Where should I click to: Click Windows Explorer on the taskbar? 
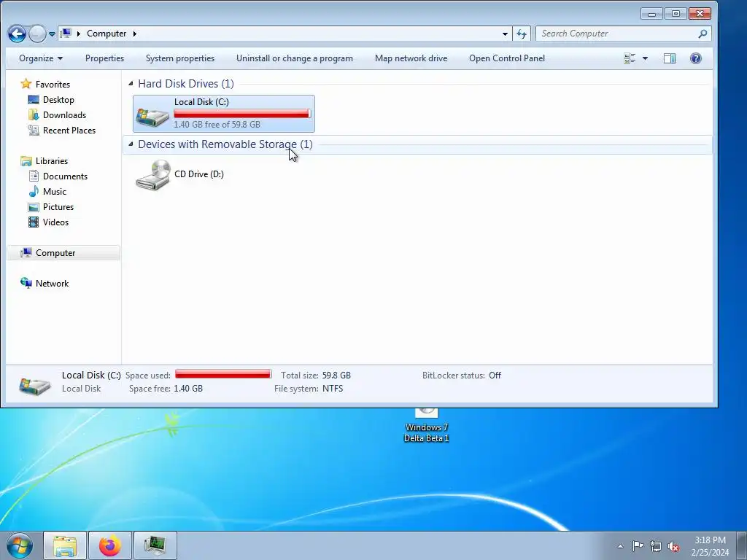(65, 545)
